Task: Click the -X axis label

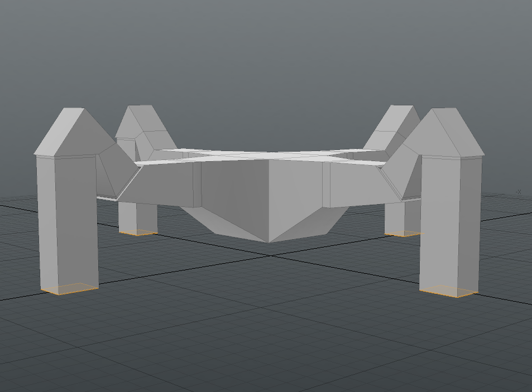Action: 518,192
